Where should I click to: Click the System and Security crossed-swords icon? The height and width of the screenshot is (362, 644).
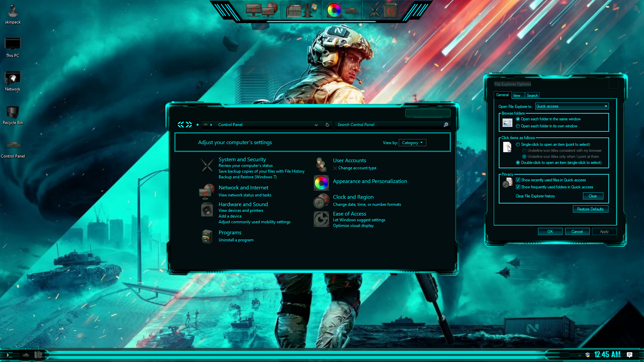tap(207, 165)
